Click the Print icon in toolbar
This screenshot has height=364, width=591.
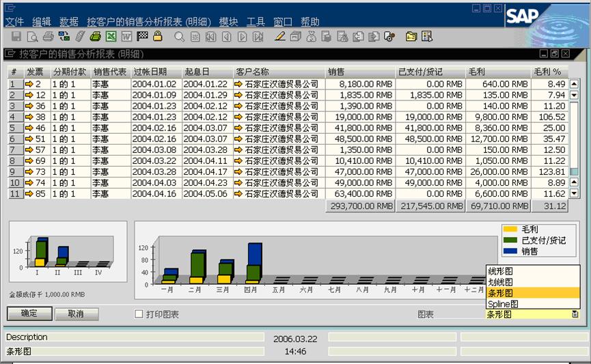pyautogui.click(x=49, y=37)
